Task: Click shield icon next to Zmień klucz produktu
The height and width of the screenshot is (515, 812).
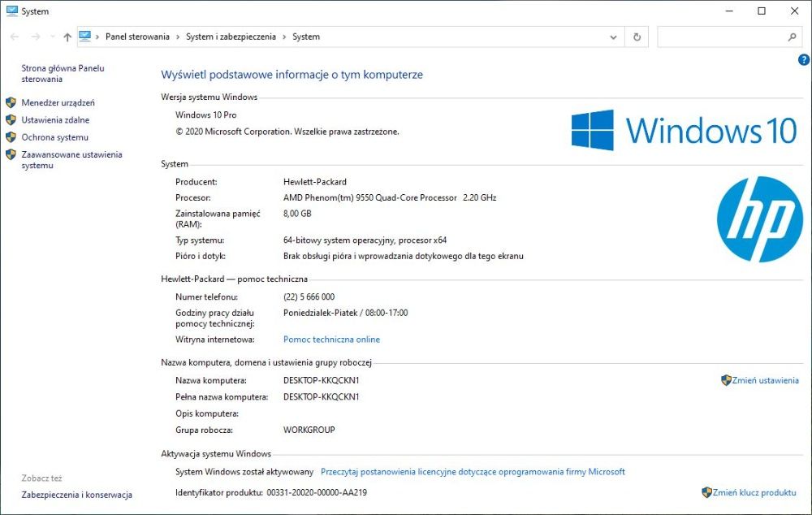Action: 707,492
